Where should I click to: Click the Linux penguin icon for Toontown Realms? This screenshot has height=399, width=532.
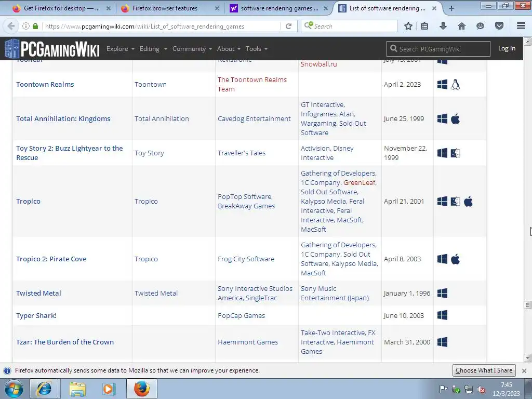455,85
